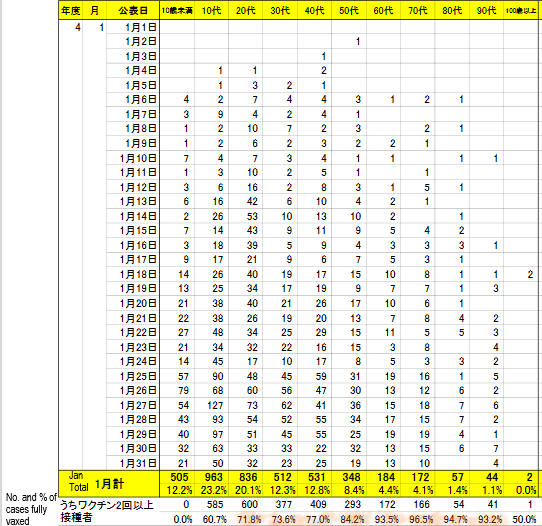This screenshot has width=542, height=526.
Task: Select the 30代 header cell
Action: point(280,10)
